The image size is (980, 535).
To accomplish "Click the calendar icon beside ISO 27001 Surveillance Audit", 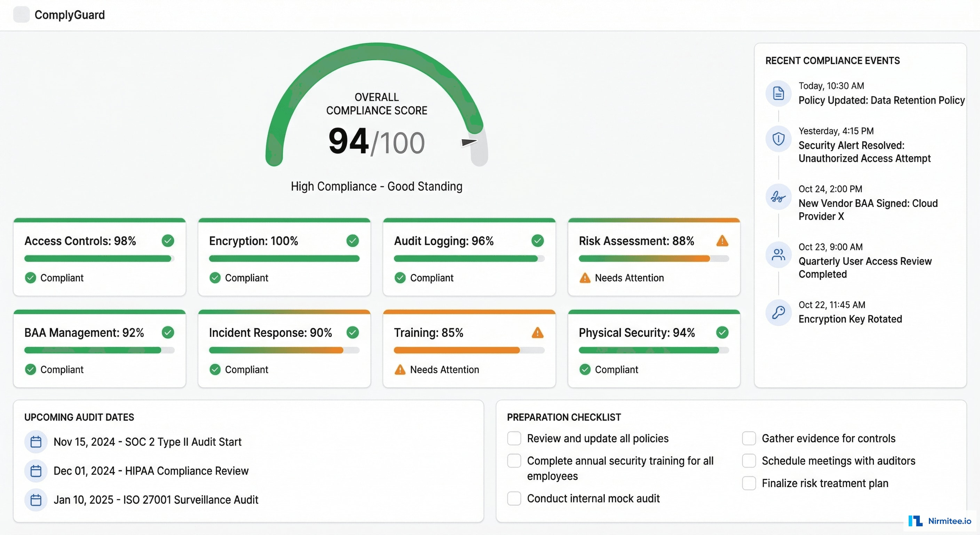I will tap(35, 500).
